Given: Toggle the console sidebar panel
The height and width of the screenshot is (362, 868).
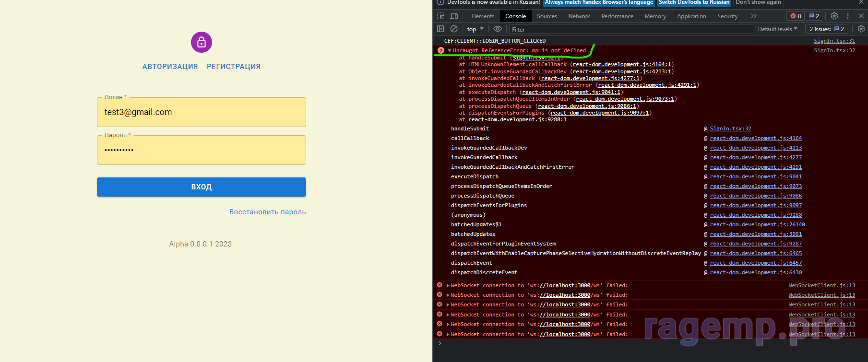Looking at the screenshot, I should point(440,29).
